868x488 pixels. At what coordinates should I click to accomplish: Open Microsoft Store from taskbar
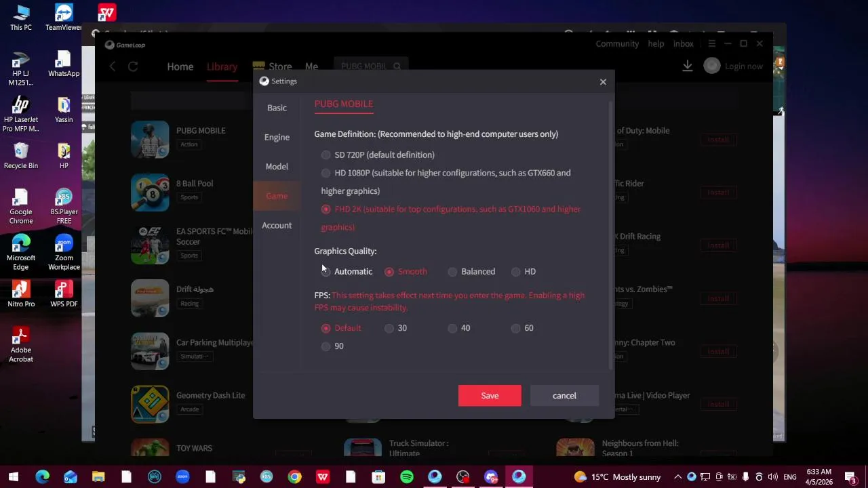378,476
